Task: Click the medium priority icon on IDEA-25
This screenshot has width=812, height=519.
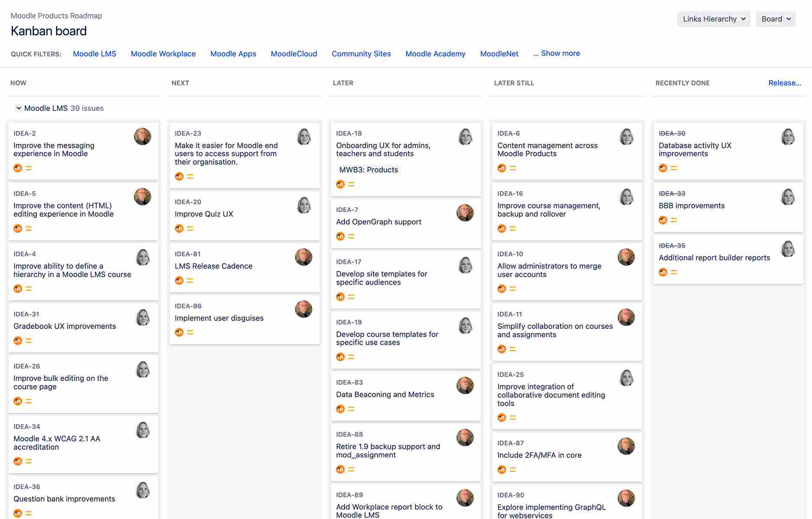Action: (x=512, y=418)
